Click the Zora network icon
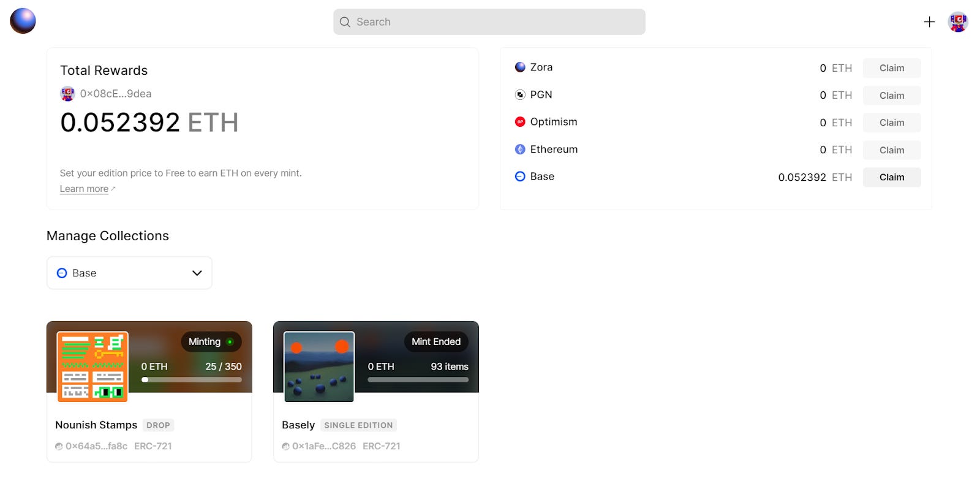 click(520, 67)
